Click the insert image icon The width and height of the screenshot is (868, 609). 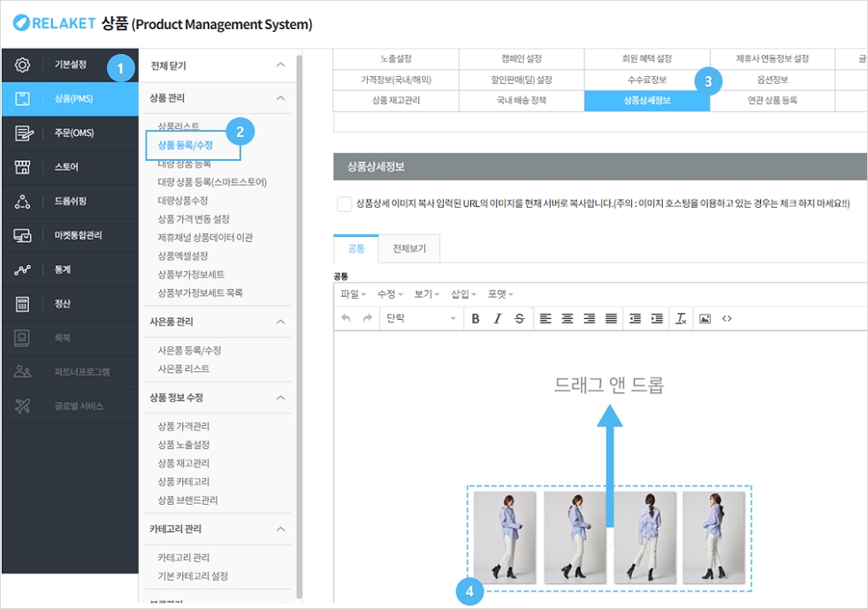[x=704, y=319]
